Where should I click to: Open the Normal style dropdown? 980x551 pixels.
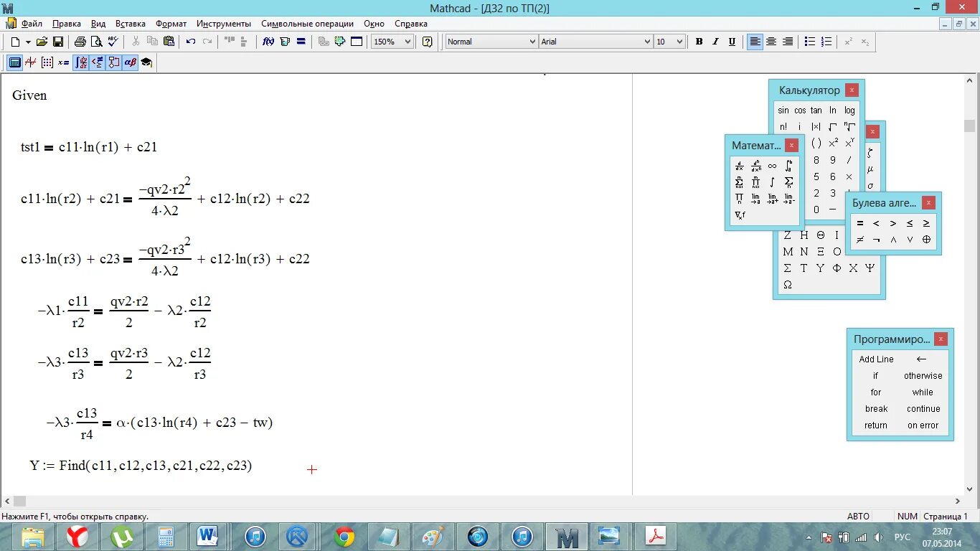532,42
